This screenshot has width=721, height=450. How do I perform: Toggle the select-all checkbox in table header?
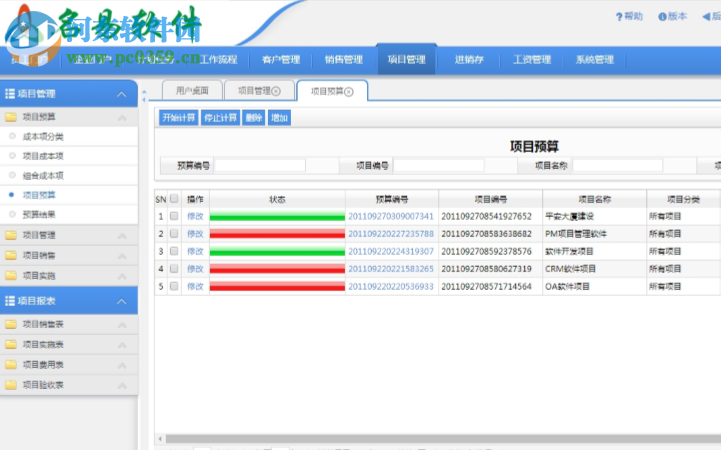(x=174, y=199)
